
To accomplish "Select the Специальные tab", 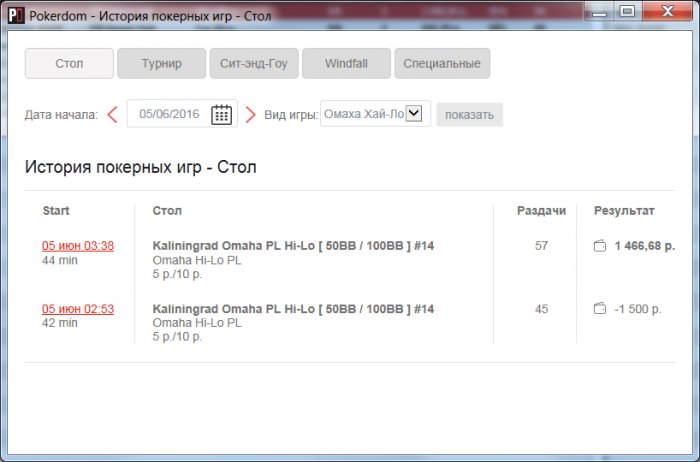I will coord(442,63).
